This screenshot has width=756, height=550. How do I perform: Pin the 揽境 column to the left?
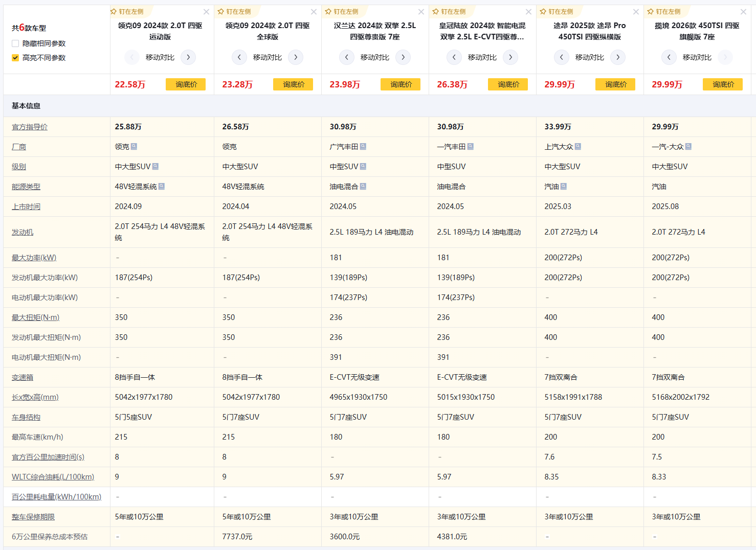tap(664, 11)
